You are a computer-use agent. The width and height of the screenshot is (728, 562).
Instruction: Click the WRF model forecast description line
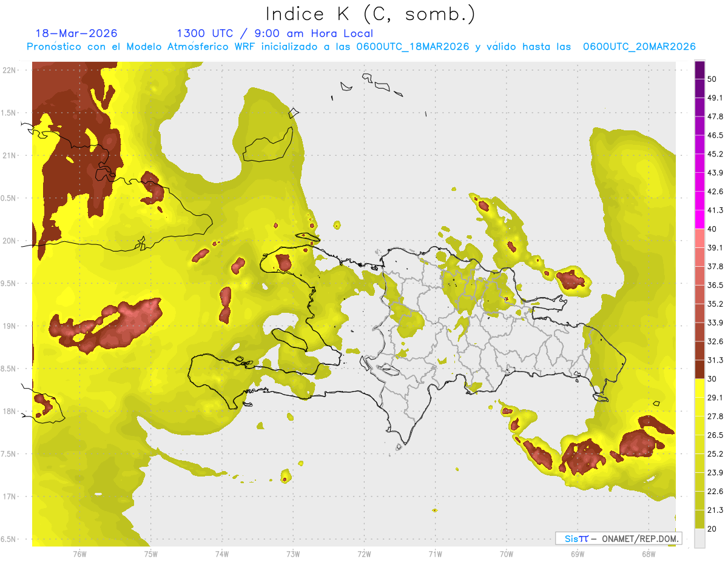click(361, 47)
